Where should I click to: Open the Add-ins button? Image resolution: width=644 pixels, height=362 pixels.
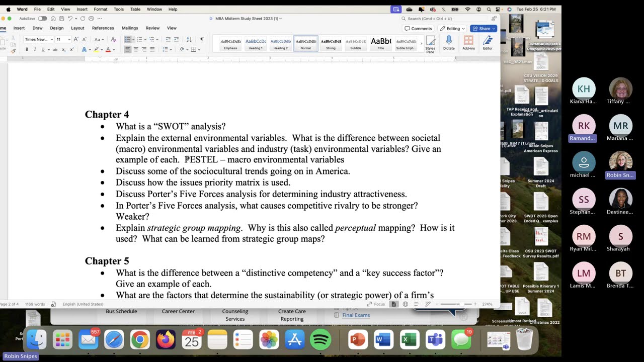pyautogui.click(x=468, y=43)
